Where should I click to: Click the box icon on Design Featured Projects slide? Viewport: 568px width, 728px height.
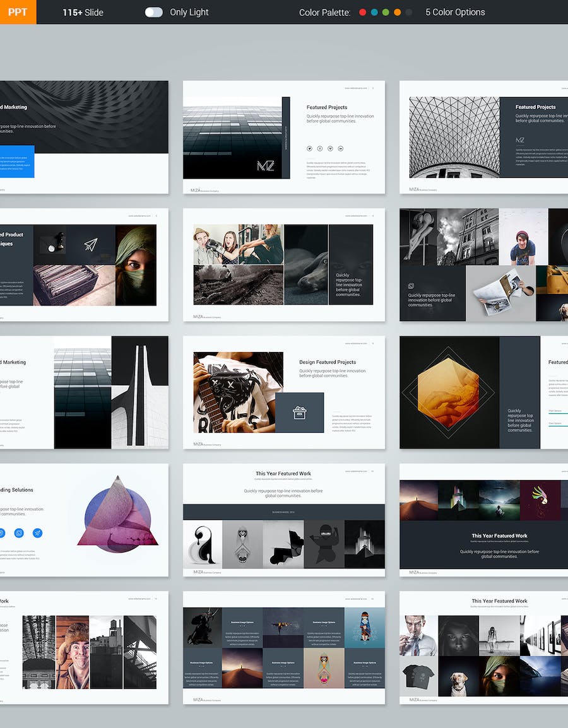tap(299, 412)
